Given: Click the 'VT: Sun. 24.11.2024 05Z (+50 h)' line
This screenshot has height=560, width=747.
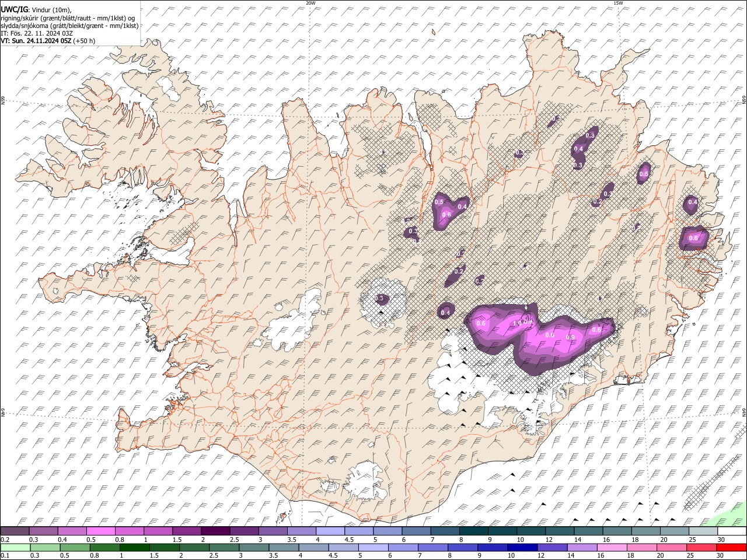Looking at the screenshot, I should [48, 41].
